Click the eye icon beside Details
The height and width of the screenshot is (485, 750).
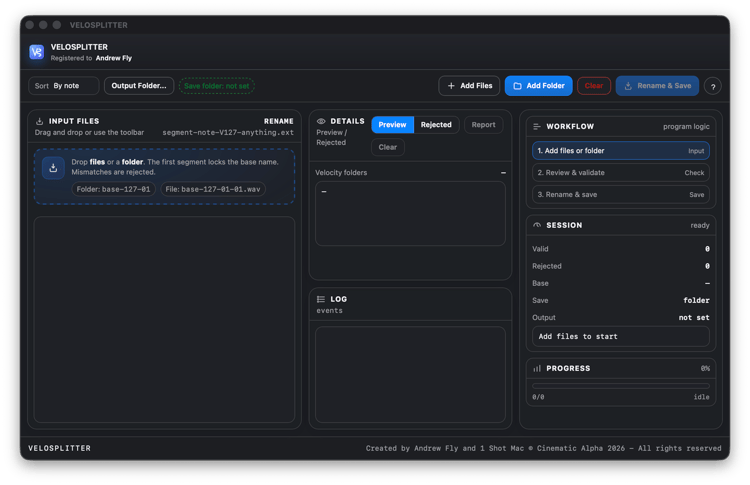pos(321,121)
